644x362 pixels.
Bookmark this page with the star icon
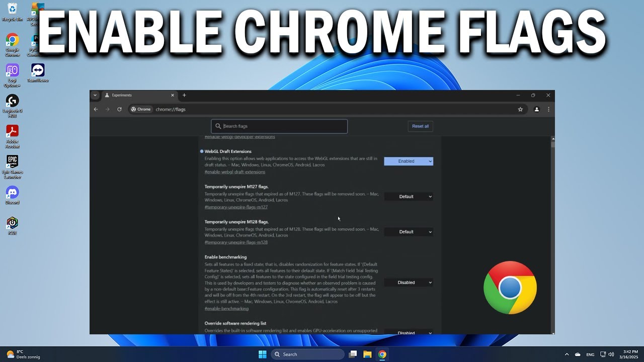coord(520,109)
